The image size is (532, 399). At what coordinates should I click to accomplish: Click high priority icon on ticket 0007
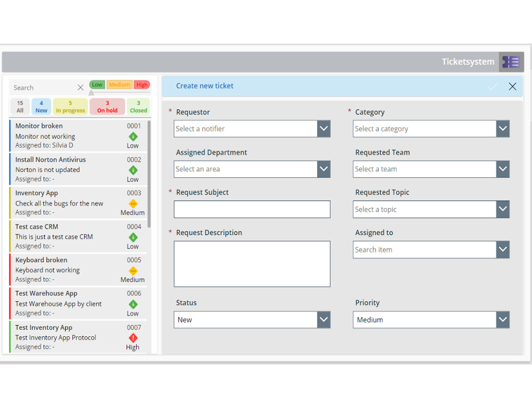point(133,338)
